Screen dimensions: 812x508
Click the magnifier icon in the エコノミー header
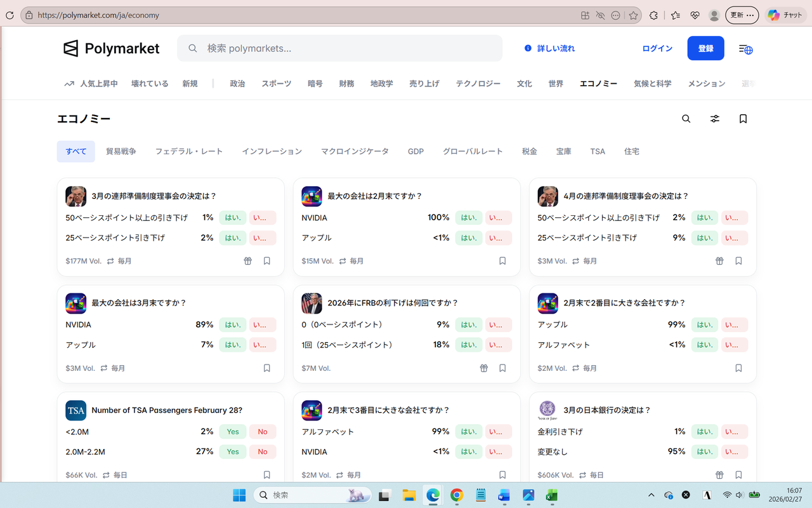pyautogui.click(x=686, y=119)
